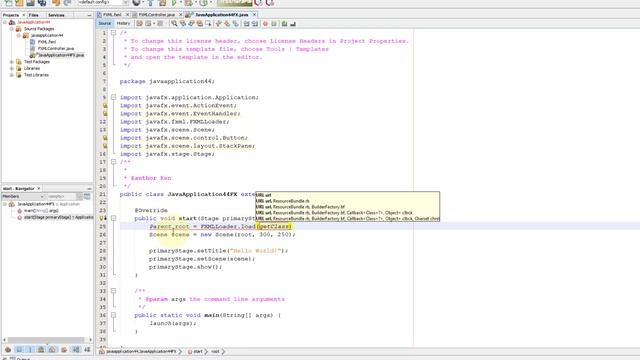Screen dimensions: 640x360
Task: Switch to the Files tab
Action: [33, 15]
